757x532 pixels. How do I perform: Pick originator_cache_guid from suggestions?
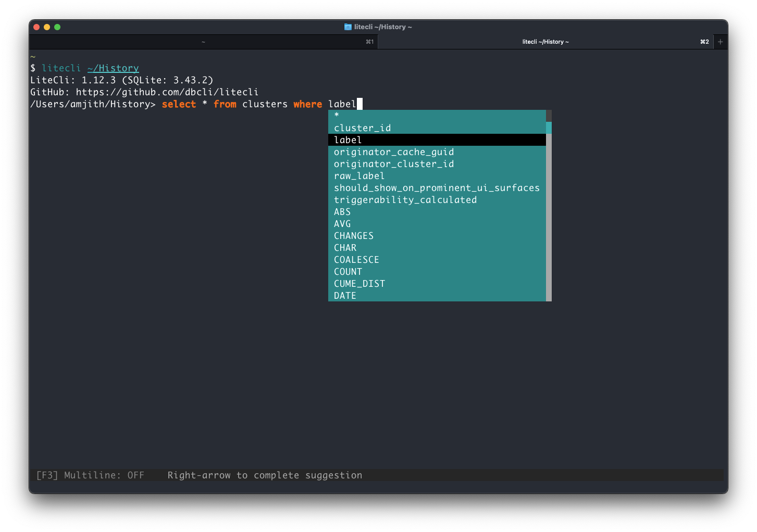(x=437, y=152)
